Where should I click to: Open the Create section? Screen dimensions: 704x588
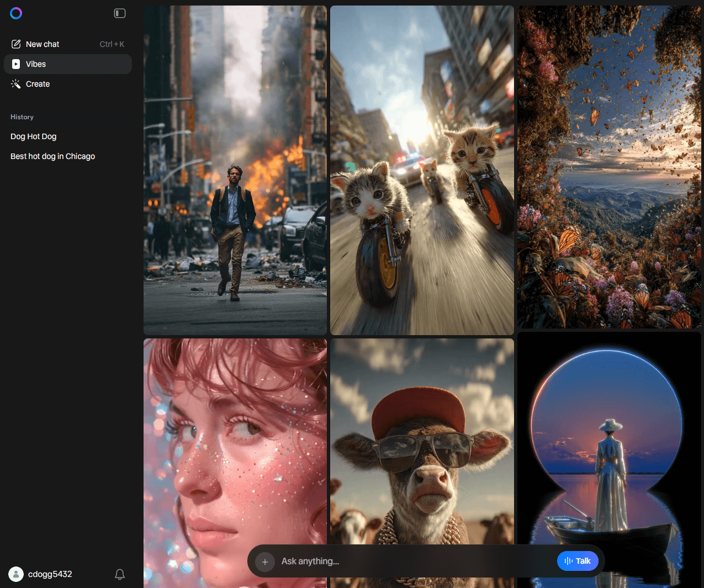(38, 84)
